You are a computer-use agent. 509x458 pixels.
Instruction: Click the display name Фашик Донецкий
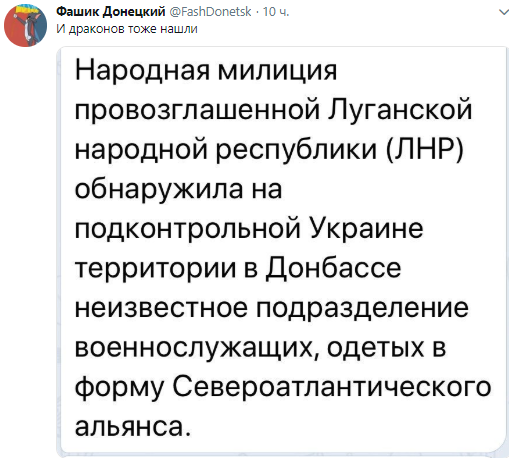click(x=111, y=12)
